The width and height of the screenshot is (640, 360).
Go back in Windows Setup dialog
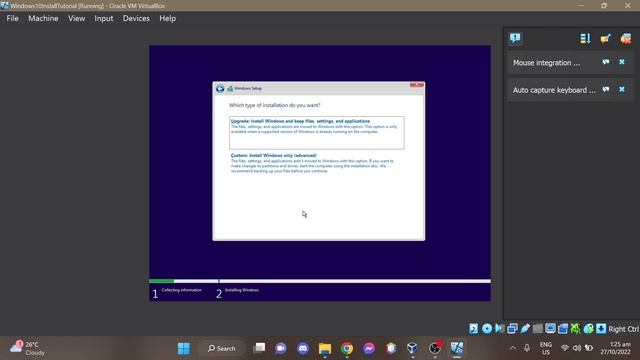[220, 89]
